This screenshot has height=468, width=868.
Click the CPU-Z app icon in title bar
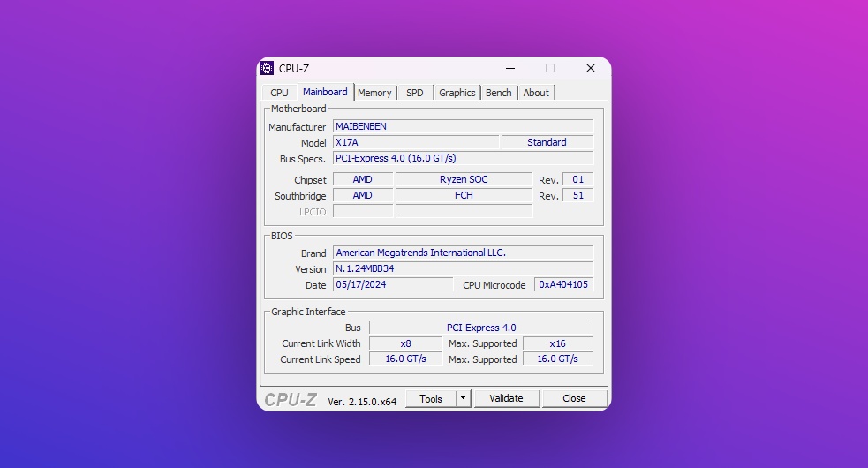pyautogui.click(x=267, y=68)
